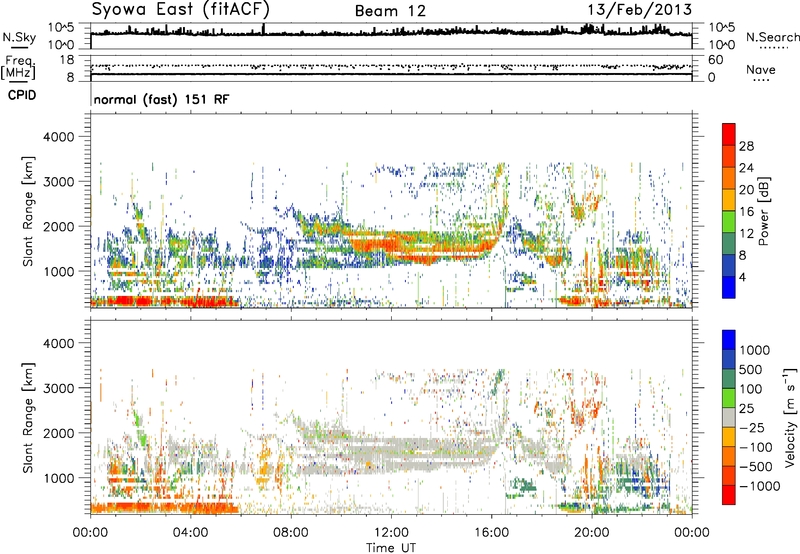Click the '25' label on Velocity colorbar
Screen dimensions: 800x554
click(x=747, y=409)
